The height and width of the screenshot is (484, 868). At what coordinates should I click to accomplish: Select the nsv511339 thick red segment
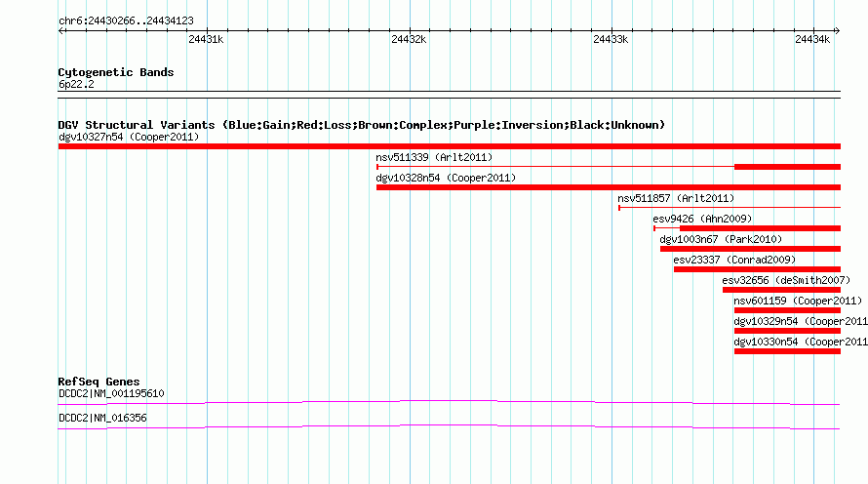tap(787, 167)
